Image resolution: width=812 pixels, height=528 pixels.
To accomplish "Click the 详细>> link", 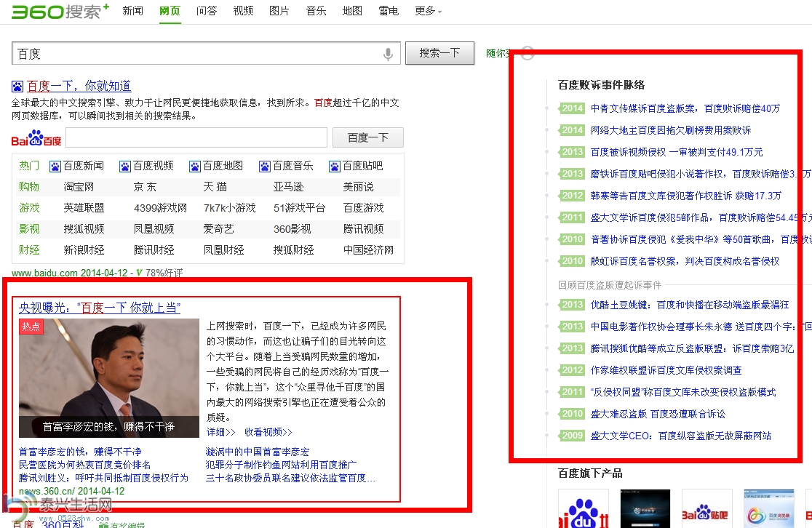I will [x=220, y=432].
